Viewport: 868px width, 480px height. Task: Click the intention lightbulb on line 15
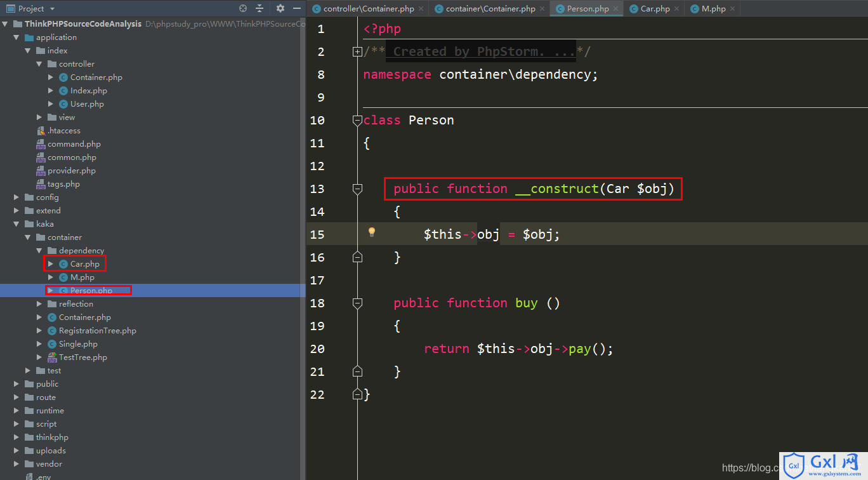372,232
